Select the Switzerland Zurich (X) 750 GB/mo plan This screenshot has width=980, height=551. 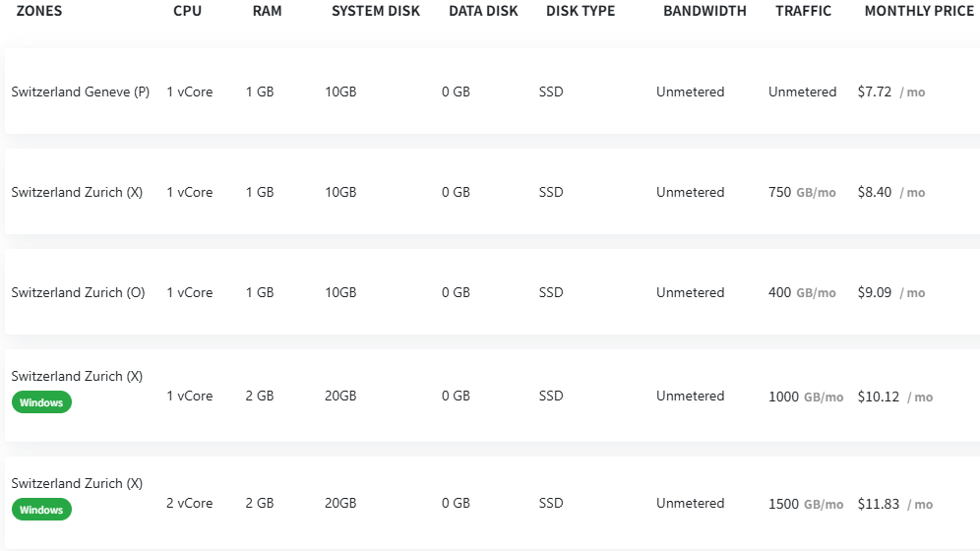pyautogui.click(x=493, y=192)
